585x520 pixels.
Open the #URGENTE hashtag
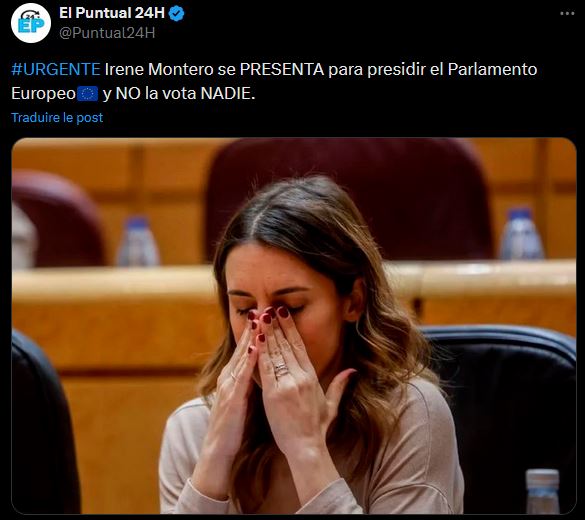56,69
